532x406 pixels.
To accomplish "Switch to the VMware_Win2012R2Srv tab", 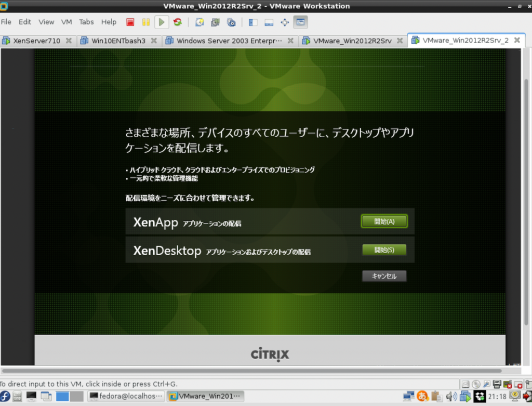I will click(x=352, y=41).
